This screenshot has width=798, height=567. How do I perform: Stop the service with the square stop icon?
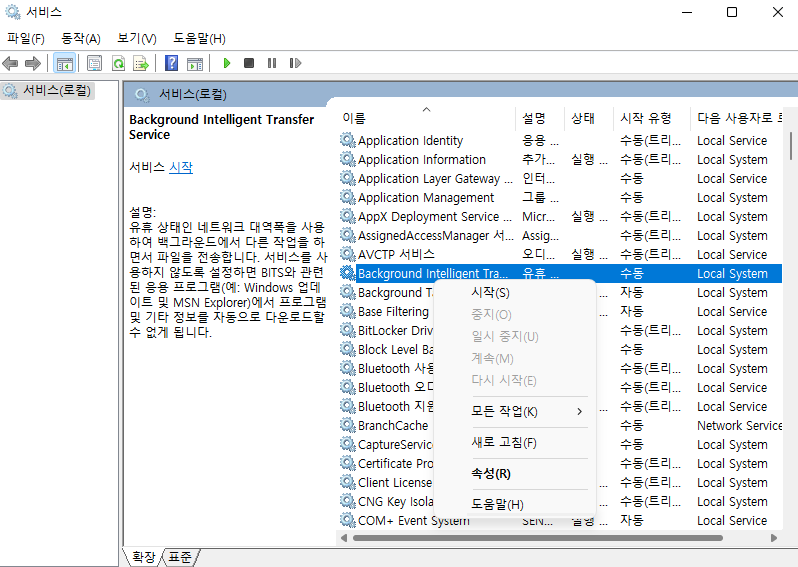[249, 63]
